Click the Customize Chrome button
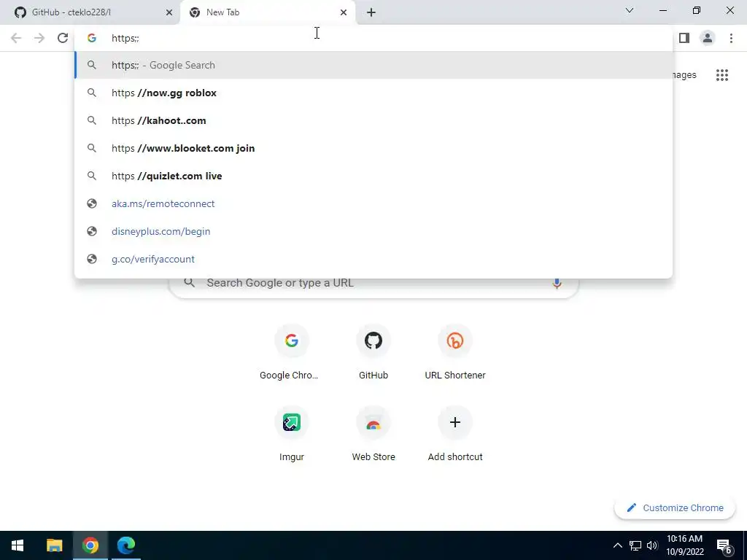 tap(675, 508)
